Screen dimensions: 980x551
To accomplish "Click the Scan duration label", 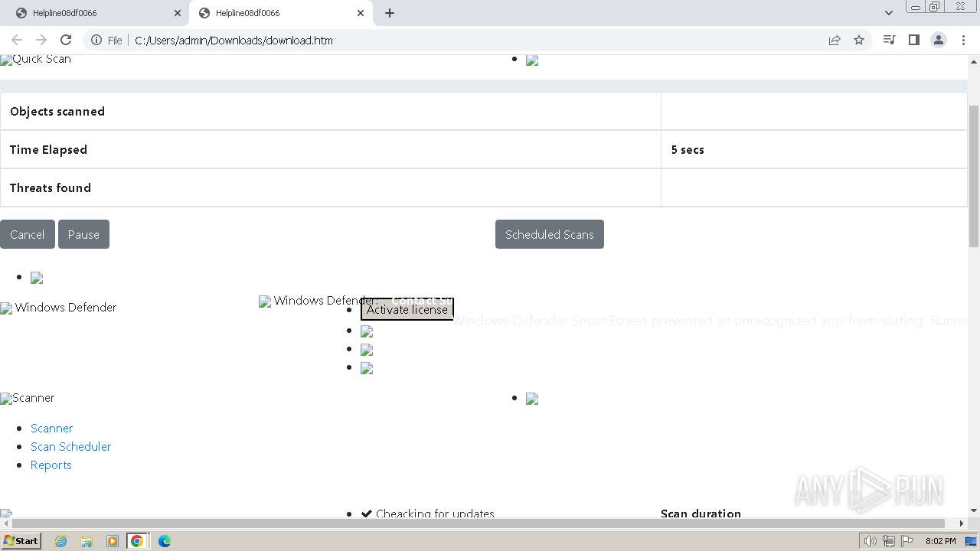I will (701, 514).
